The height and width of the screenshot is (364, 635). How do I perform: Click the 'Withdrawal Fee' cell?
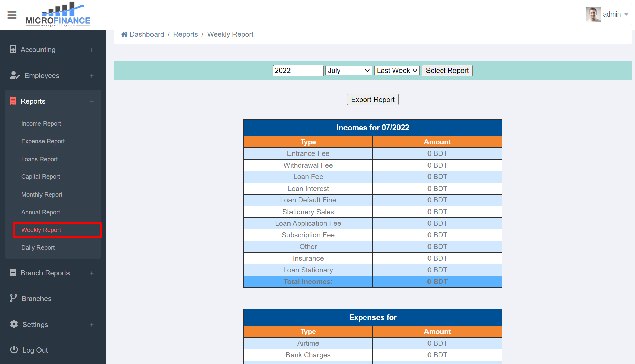[x=308, y=165]
